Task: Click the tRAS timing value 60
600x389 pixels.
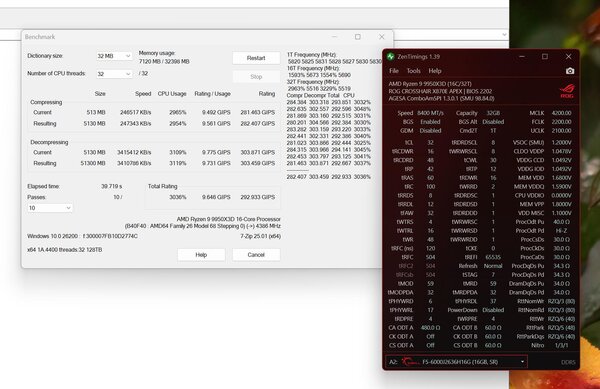Action: (x=430, y=177)
